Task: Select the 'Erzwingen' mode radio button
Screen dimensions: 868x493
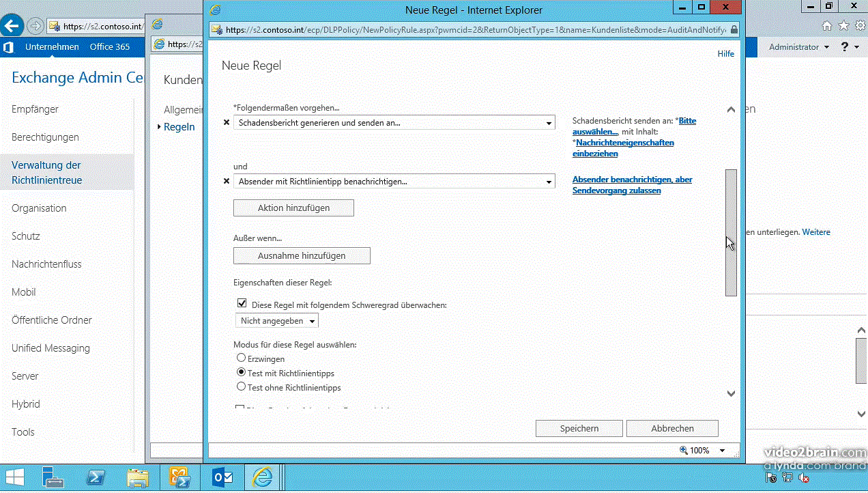Action: (241, 358)
